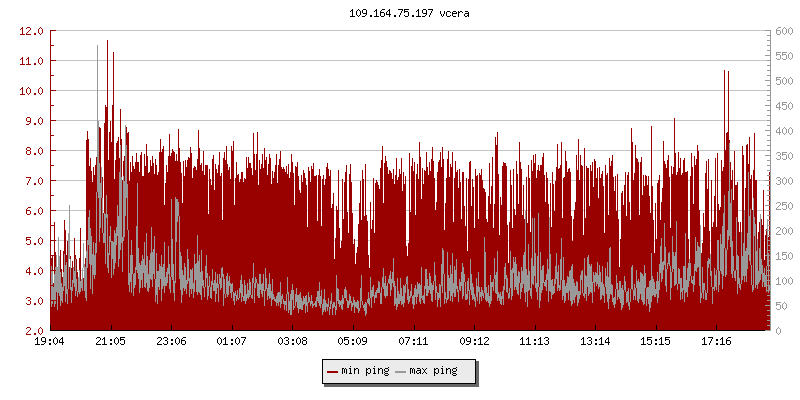Click the 12.0 value on left axis
The width and height of the screenshot is (800, 400).
[31, 31]
